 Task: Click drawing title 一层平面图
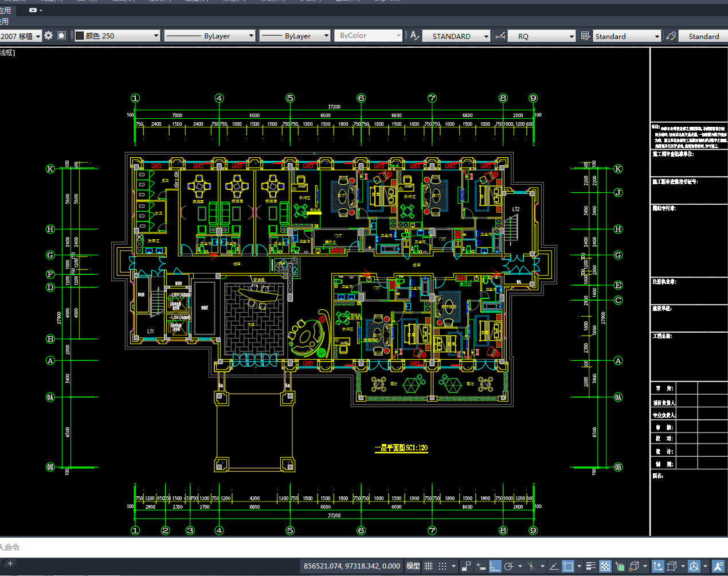pyautogui.click(x=401, y=447)
